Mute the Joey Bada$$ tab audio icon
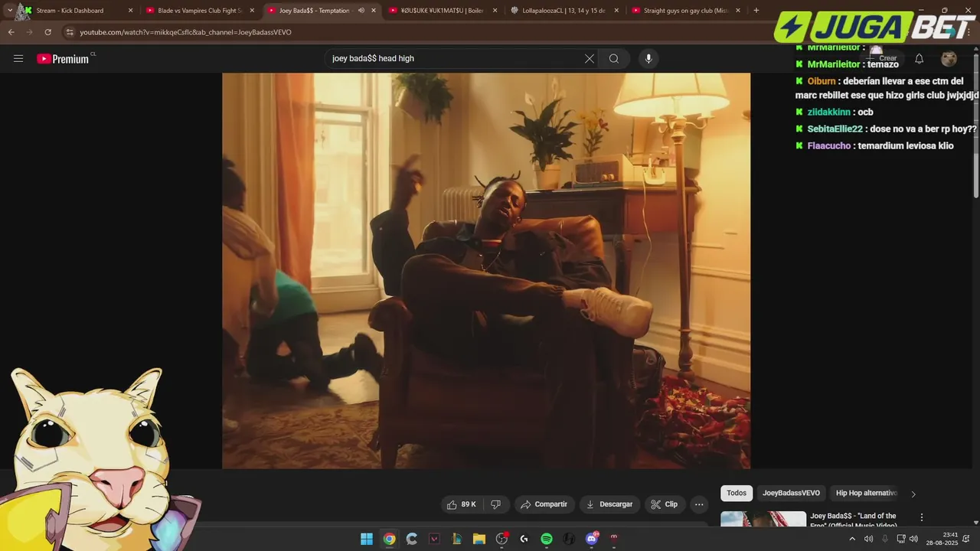 pyautogui.click(x=361, y=11)
